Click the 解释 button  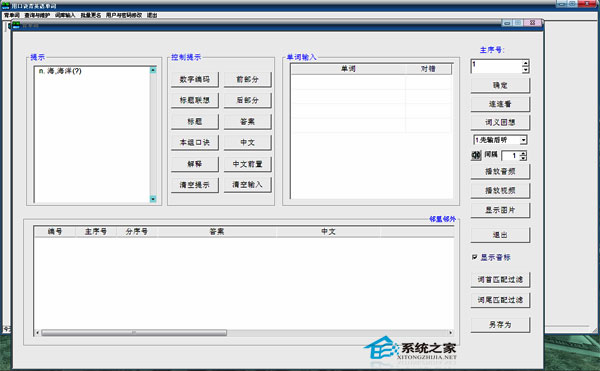195,164
